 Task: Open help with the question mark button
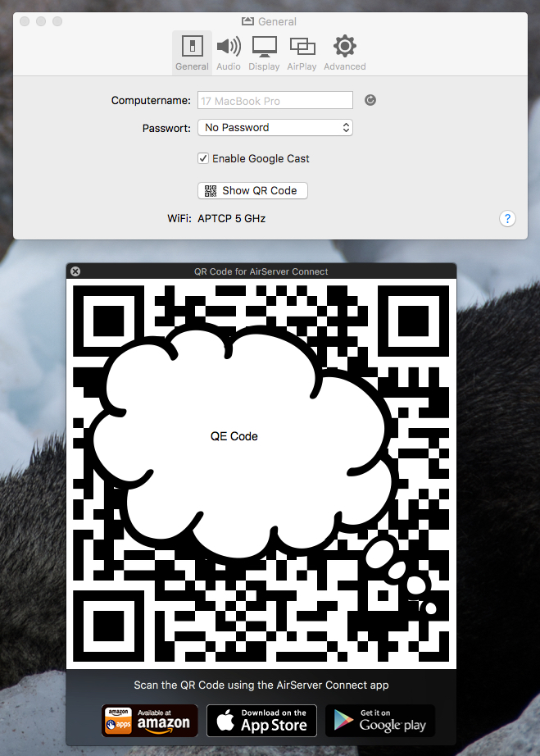tap(507, 218)
